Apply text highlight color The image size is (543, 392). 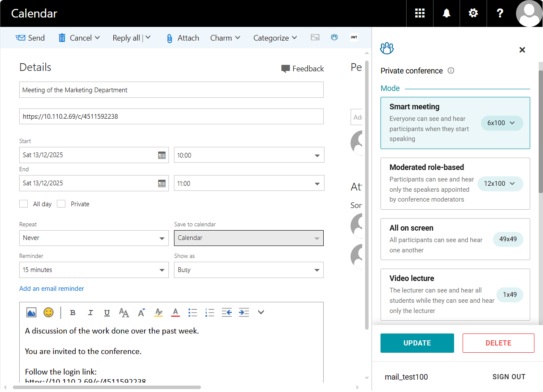[158, 313]
